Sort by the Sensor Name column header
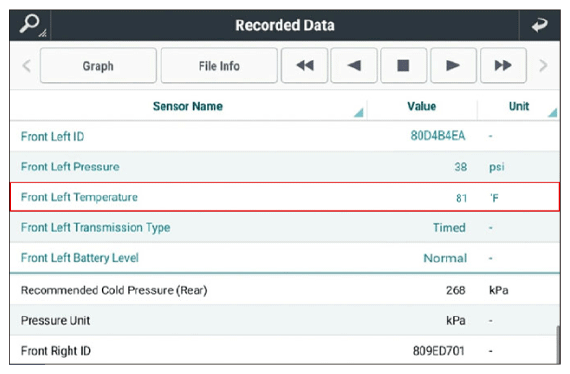Screen dimensions: 570x374 [188, 106]
